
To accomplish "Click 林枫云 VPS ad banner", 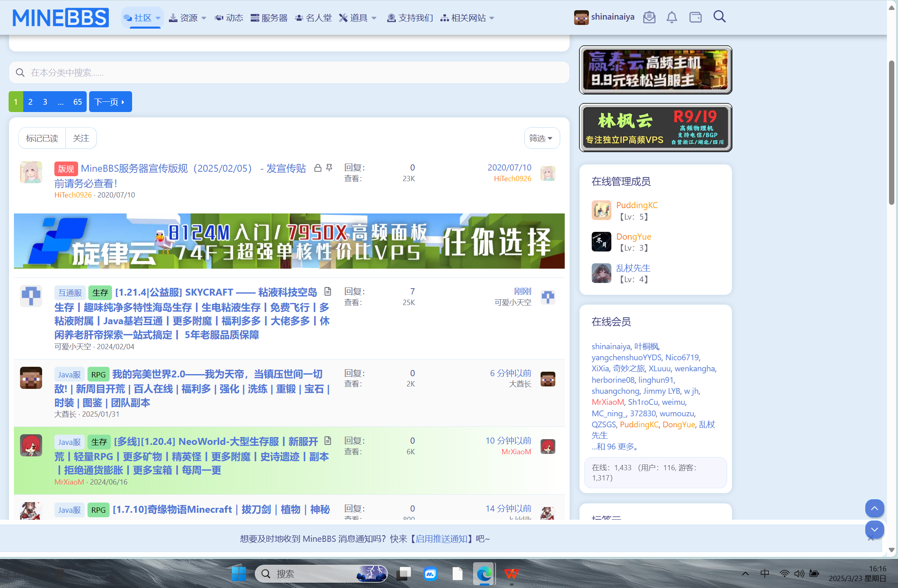I will click(x=656, y=128).
